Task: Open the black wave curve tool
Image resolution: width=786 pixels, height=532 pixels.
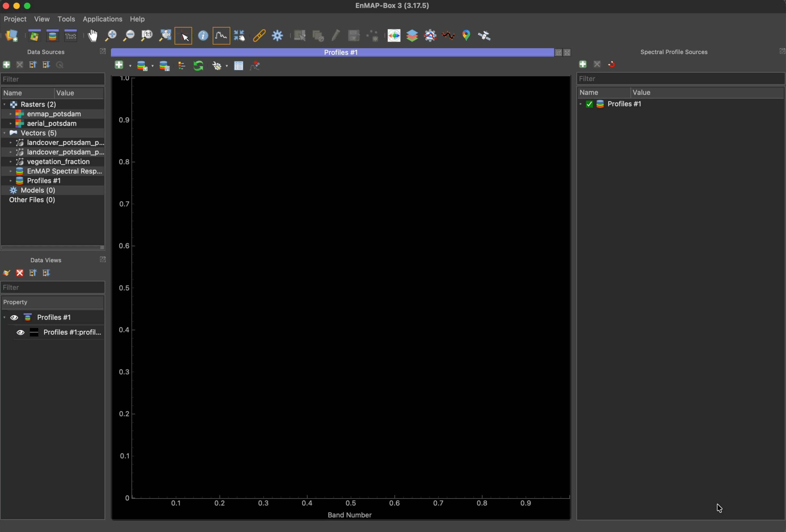Action: point(448,36)
